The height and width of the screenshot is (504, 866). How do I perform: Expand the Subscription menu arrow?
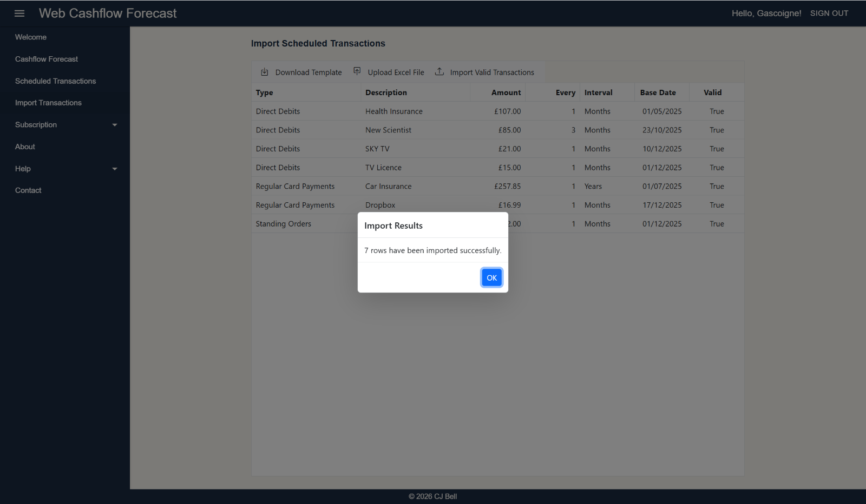[115, 125]
